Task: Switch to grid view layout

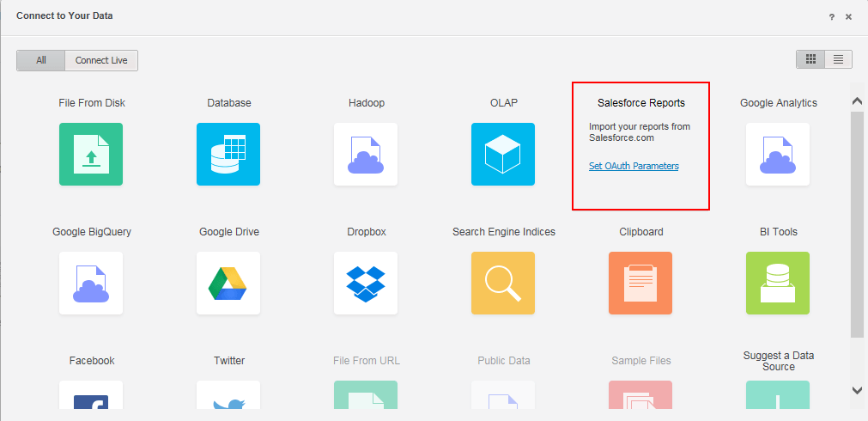Action: [810, 59]
